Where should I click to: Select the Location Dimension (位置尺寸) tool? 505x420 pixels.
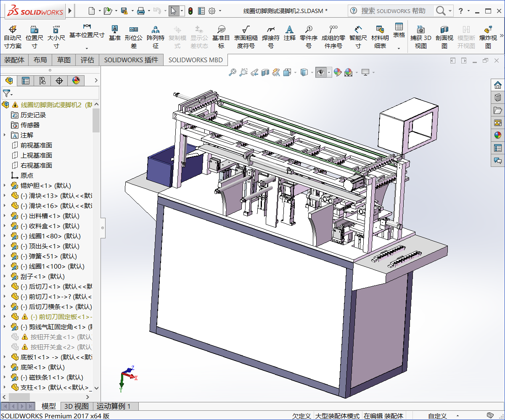coord(34,37)
